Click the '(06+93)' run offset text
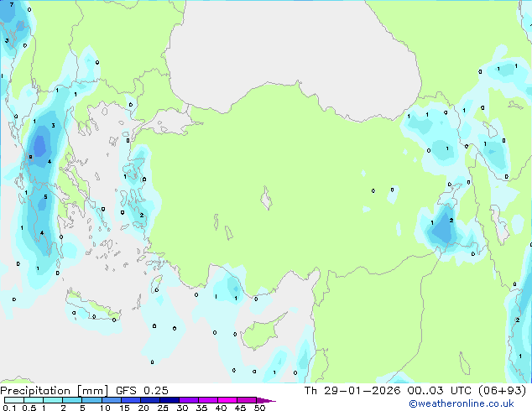Screen dimensions: 532x411 (x=502, y=391)
